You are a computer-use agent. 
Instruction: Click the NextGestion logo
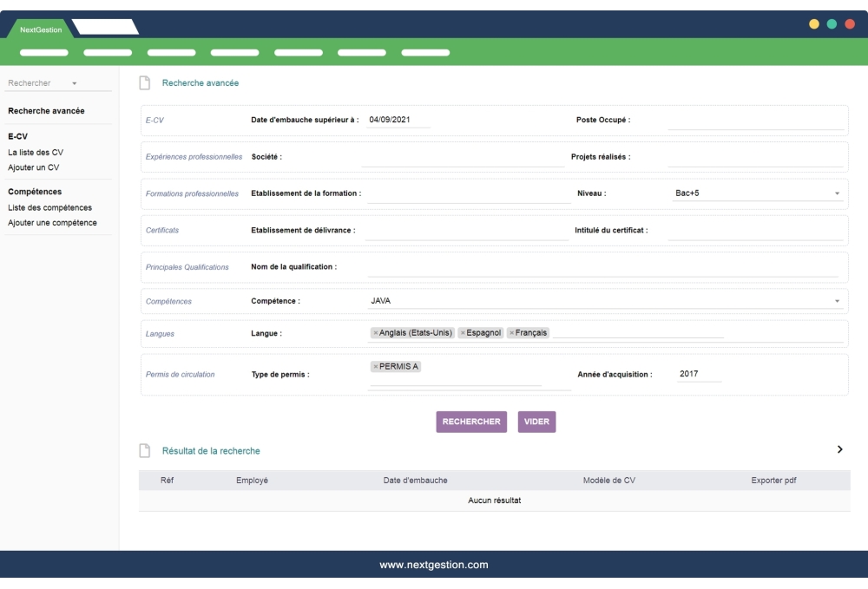(40, 28)
